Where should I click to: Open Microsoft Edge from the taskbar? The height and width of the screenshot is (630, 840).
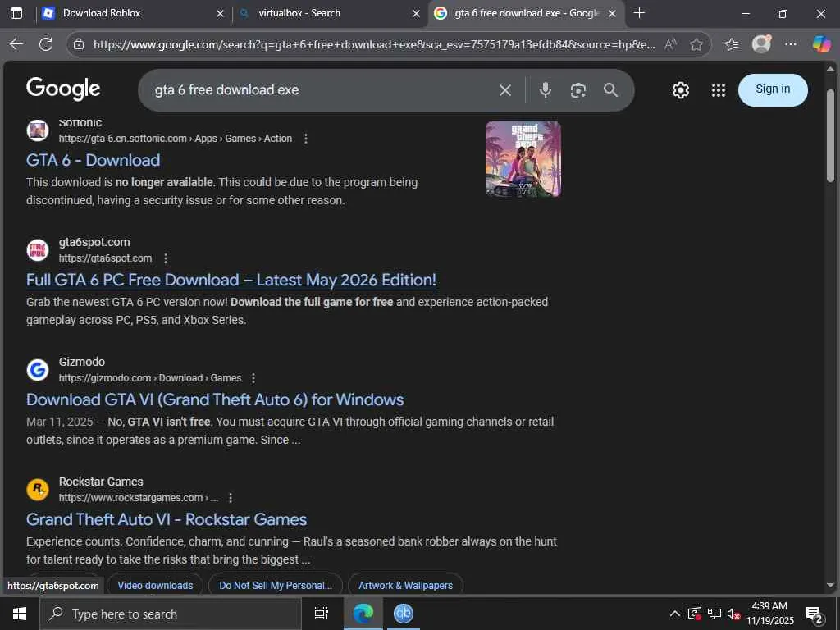click(363, 614)
